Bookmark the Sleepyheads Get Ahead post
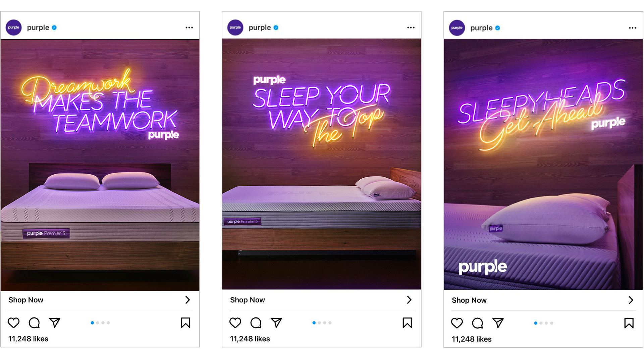This screenshot has width=644, height=359. point(629,323)
